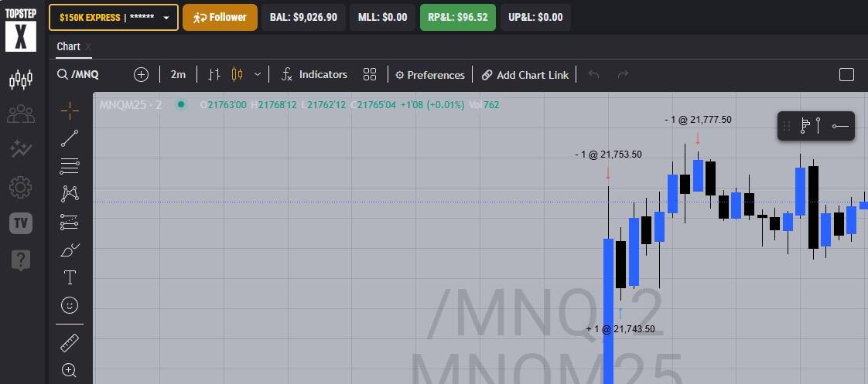Open the Indicators menu

[x=314, y=75]
